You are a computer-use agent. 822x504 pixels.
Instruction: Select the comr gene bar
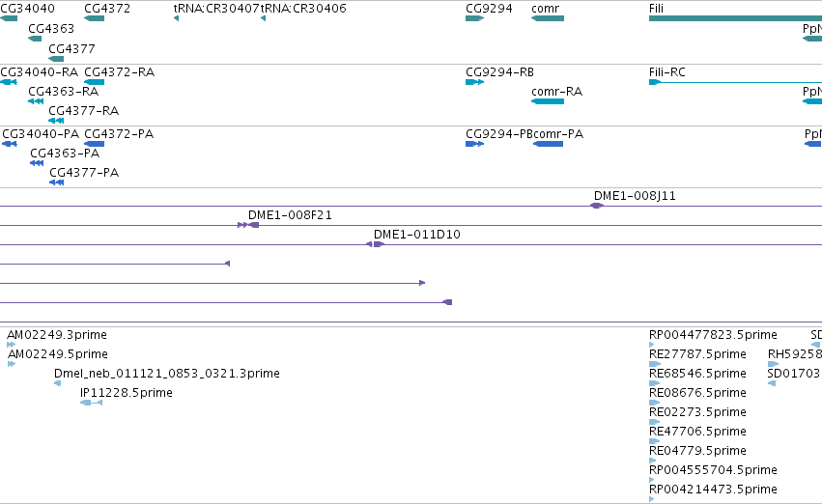tap(548, 18)
